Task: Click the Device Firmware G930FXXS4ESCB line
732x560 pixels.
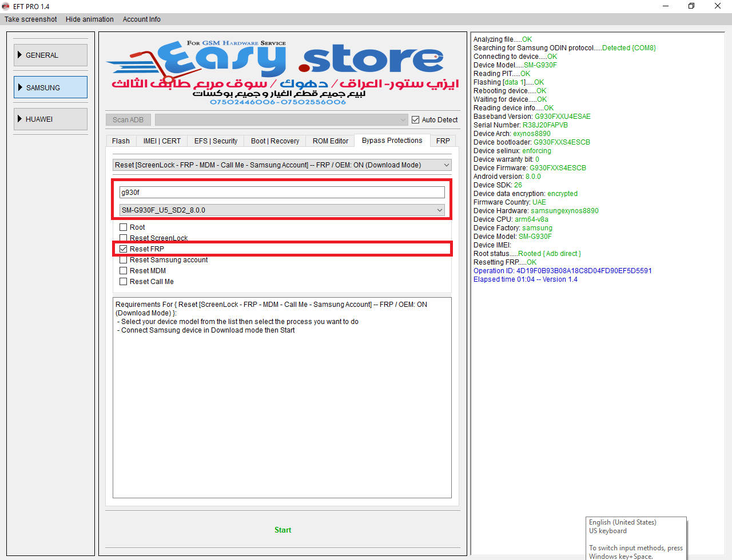Action: pos(530,168)
